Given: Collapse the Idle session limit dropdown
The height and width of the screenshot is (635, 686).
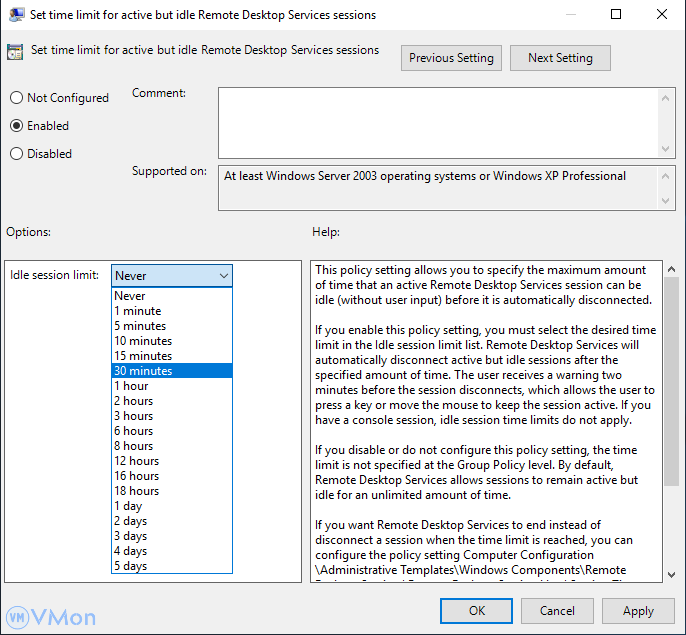Looking at the screenshot, I should click(x=222, y=275).
